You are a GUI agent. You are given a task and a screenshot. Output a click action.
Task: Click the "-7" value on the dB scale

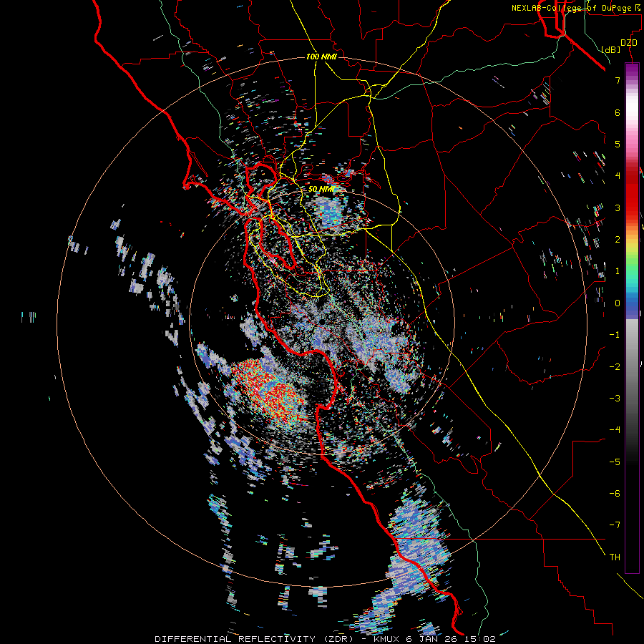615,525
